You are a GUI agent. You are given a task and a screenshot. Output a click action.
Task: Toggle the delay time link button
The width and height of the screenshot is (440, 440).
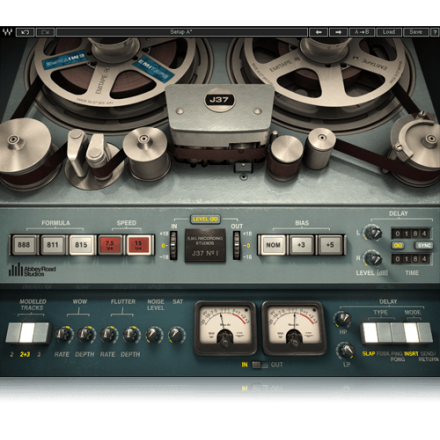[x=398, y=246]
